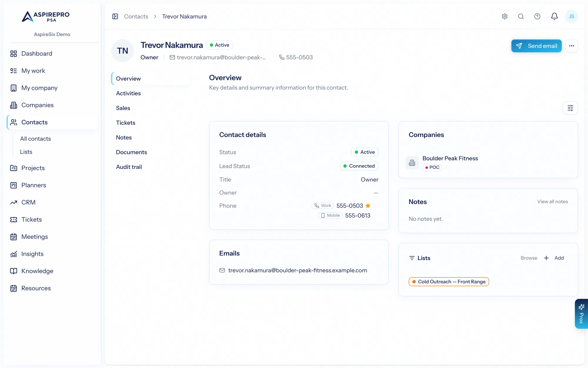Click the search magnifier icon
The image size is (588, 368).
pos(521,16)
